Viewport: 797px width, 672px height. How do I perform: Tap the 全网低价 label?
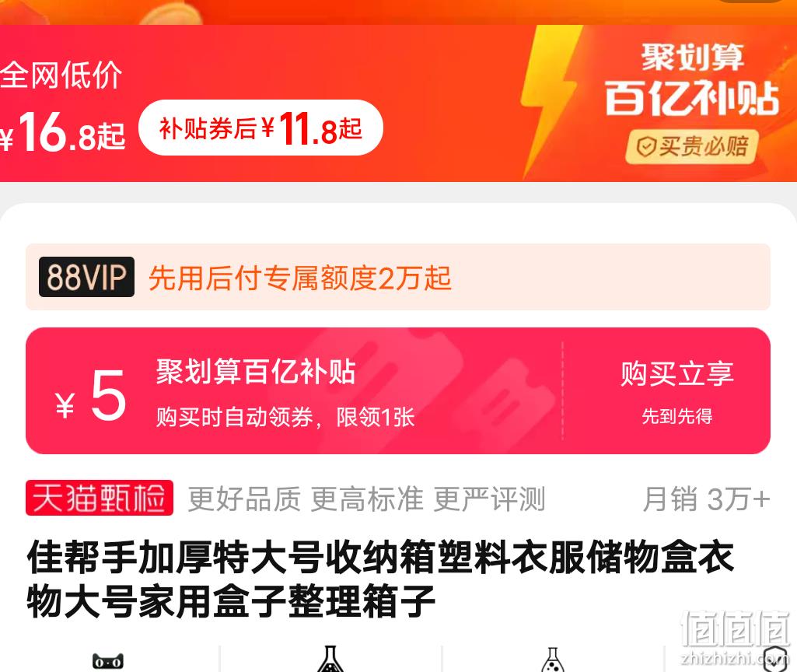click(61, 74)
